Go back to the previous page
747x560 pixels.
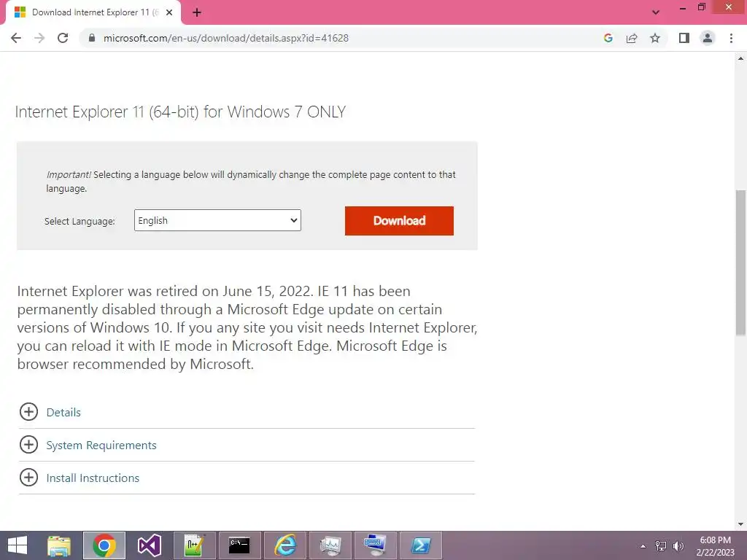click(x=16, y=38)
